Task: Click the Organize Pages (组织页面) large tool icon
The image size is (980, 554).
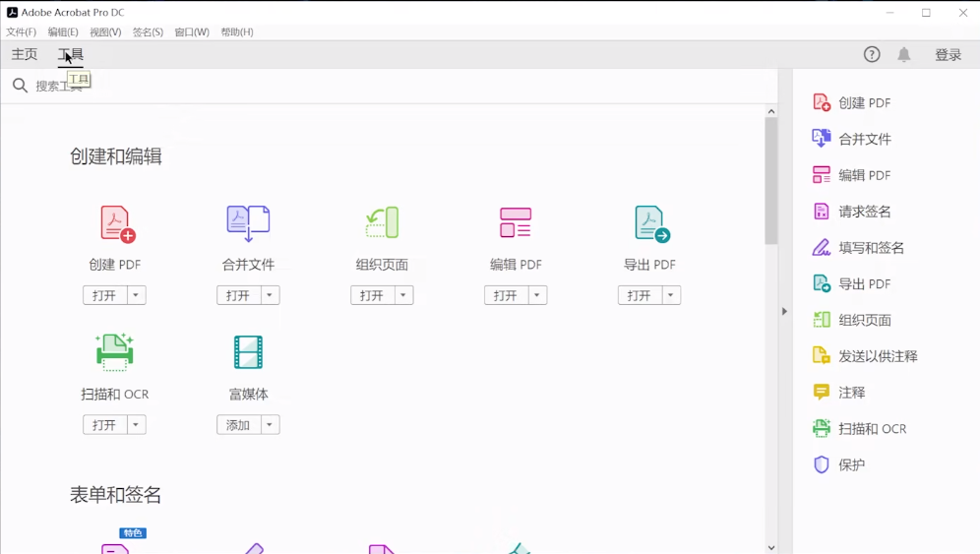Action: 382,222
